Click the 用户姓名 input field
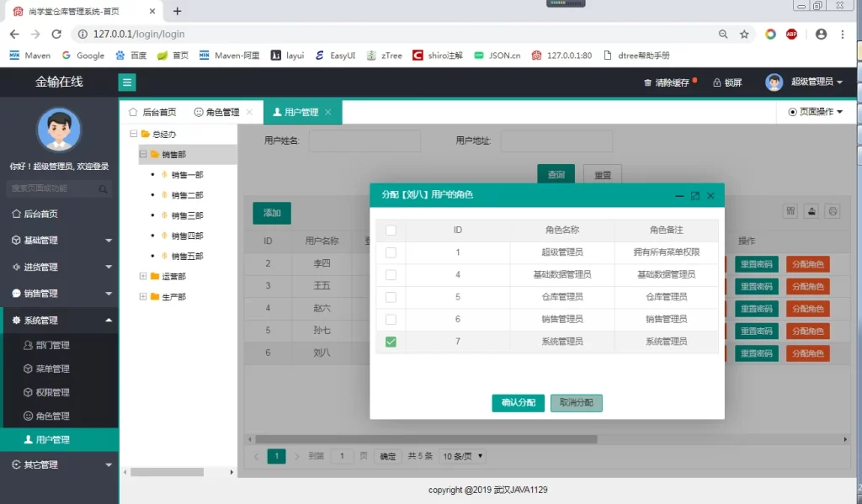This screenshot has width=862, height=504. pyautogui.click(x=364, y=141)
